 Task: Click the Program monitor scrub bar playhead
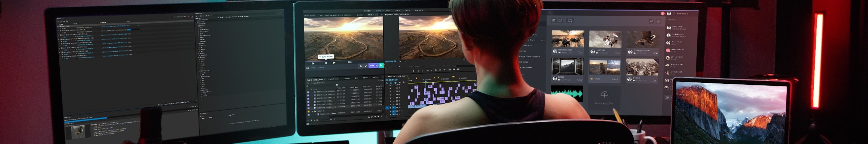[399, 66]
